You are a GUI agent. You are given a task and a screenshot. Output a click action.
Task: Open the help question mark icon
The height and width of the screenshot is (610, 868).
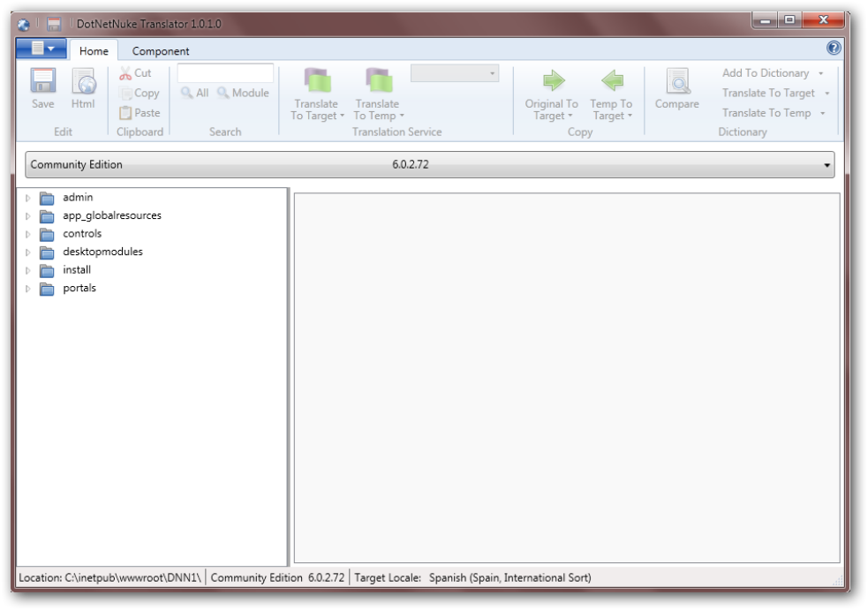[834, 48]
